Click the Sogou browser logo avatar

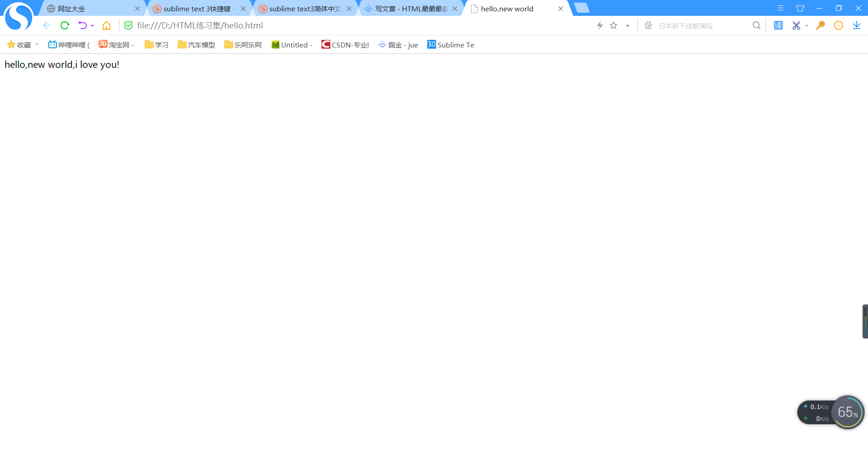[x=19, y=16]
